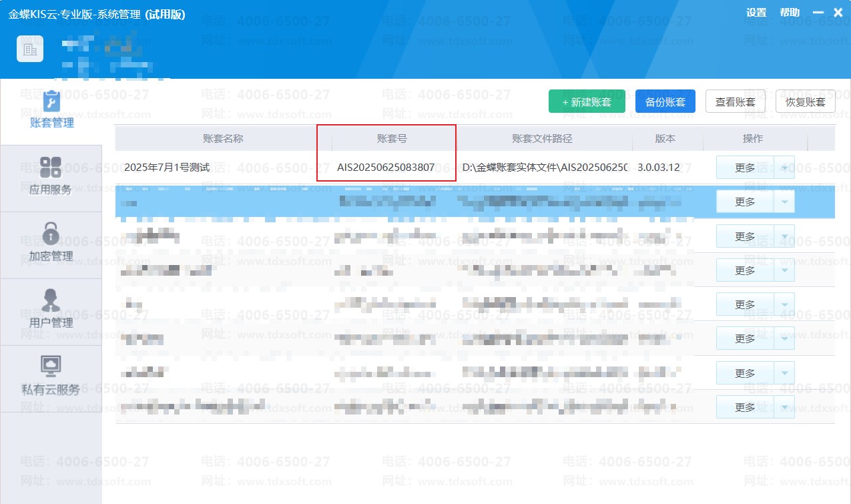Image resolution: width=851 pixels, height=504 pixels.
Task: Open the 账套管理 clipboard icon in sidebar
Action: point(51,101)
